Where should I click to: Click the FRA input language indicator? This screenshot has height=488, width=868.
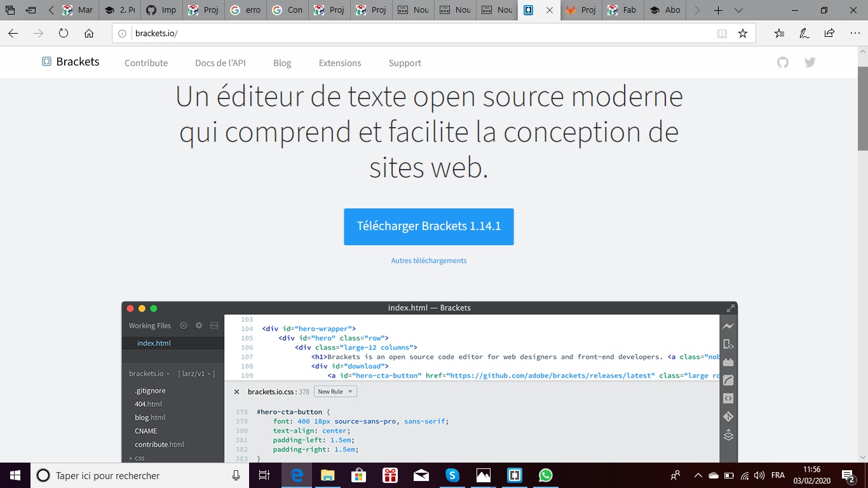coord(778,475)
